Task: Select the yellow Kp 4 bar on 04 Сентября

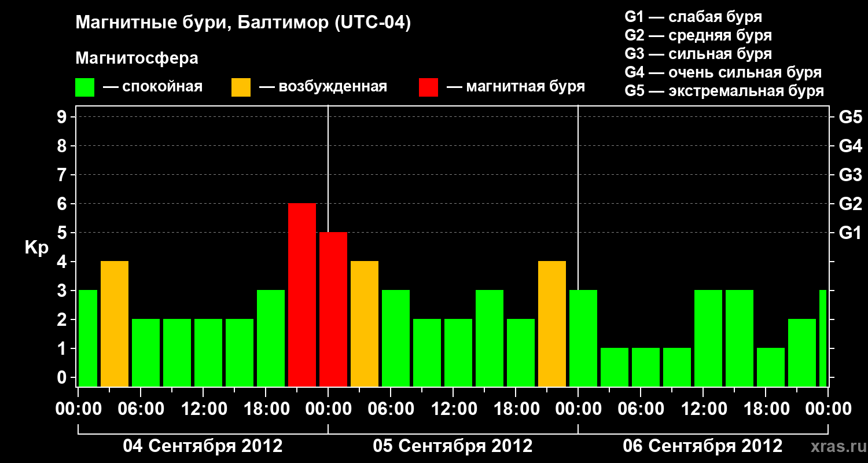Action: (x=115, y=324)
